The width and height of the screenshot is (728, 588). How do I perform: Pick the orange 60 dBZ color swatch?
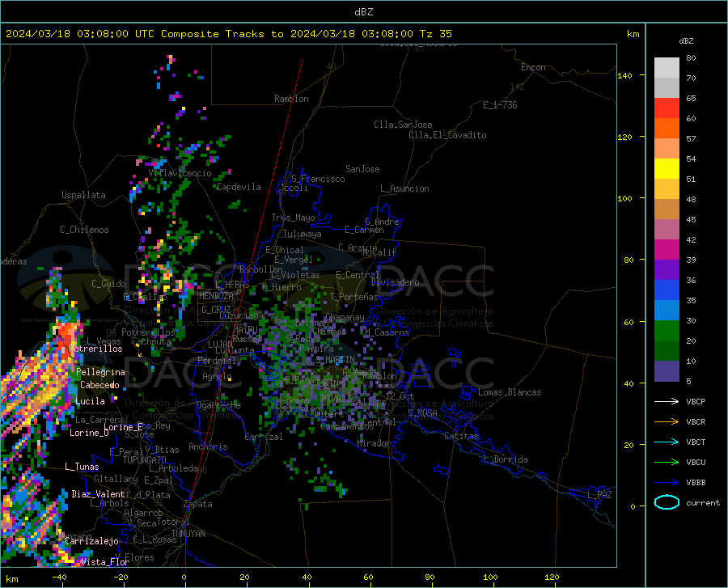667,128
